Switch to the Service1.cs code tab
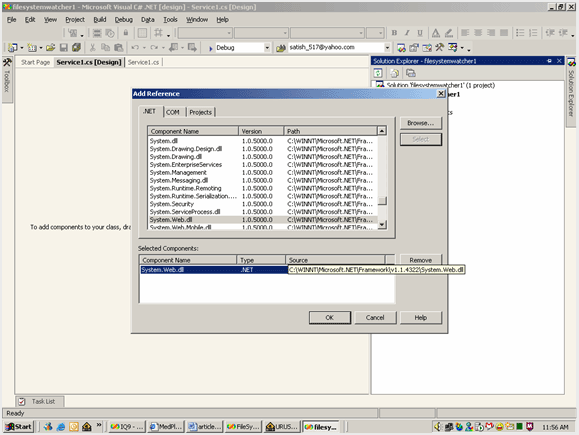This screenshot has height=435, width=579. coord(143,62)
